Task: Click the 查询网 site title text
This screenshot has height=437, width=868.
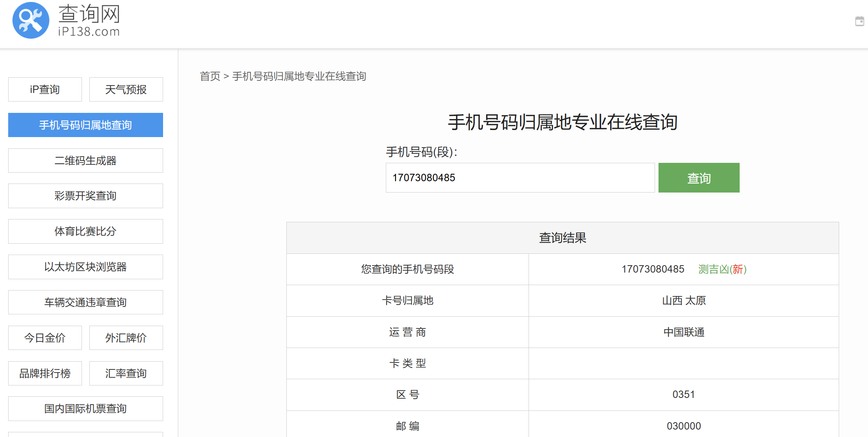Action: click(x=89, y=14)
